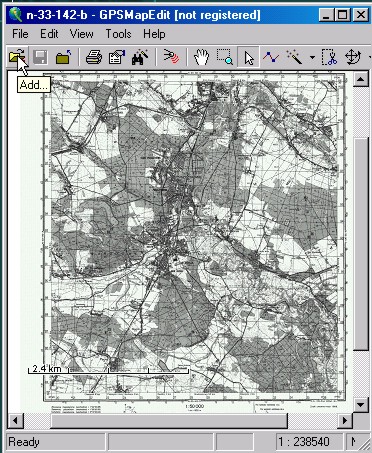Select the scissors Trim Map tool
The image size is (372, 453).
coord(329,57)
